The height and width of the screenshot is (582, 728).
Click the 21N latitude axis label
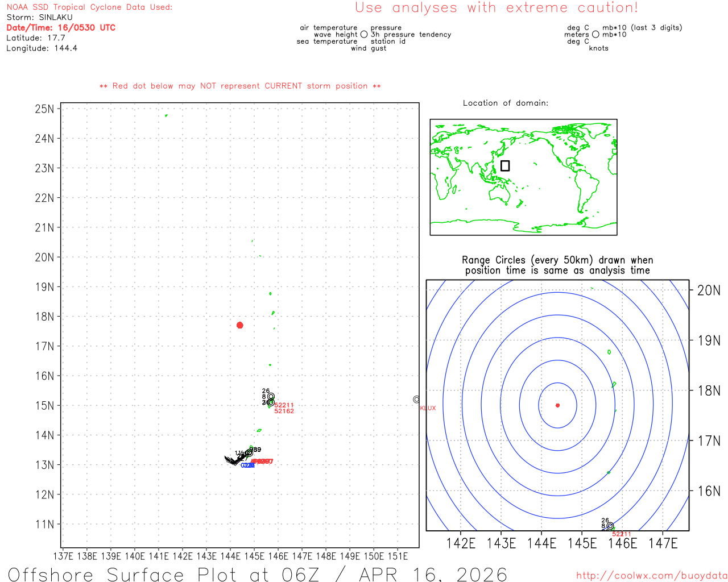click(44, 227)
